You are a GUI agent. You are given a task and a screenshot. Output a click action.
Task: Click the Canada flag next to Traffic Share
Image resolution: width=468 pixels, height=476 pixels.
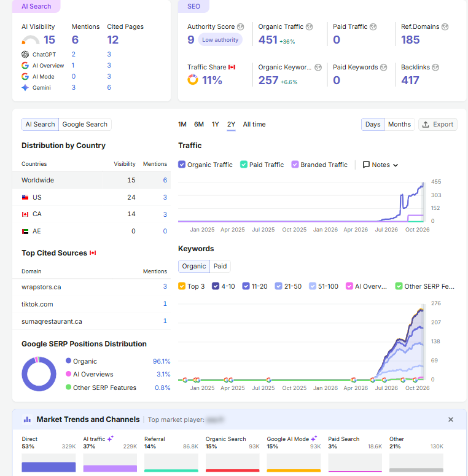pos(232,67)
